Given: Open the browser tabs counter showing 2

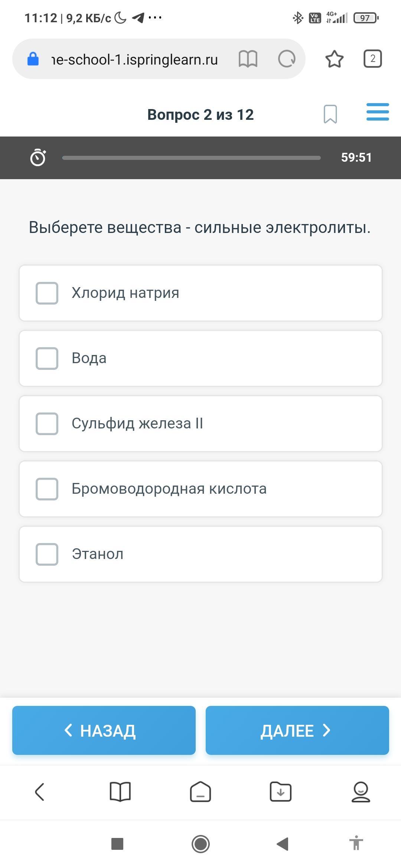Looking at the screenshot, I should coord(372,59).
